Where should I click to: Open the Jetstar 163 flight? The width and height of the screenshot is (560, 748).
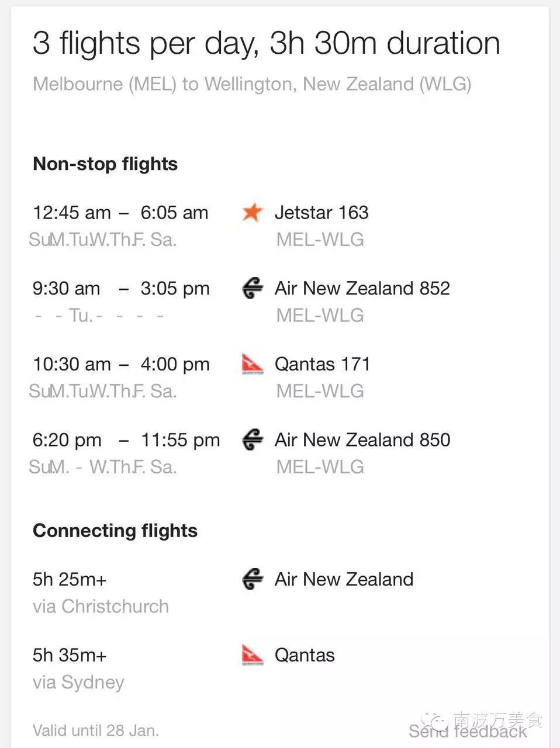pyautogui.click(x=322, y=213)
